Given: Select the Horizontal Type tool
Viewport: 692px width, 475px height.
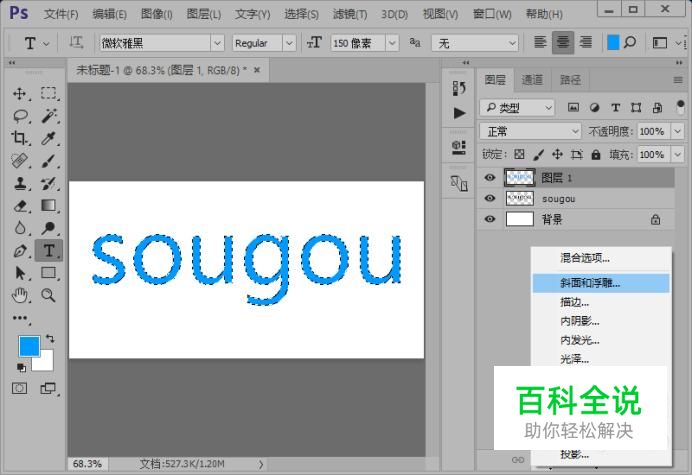Looking at the screenshot, I should (49, 251).
